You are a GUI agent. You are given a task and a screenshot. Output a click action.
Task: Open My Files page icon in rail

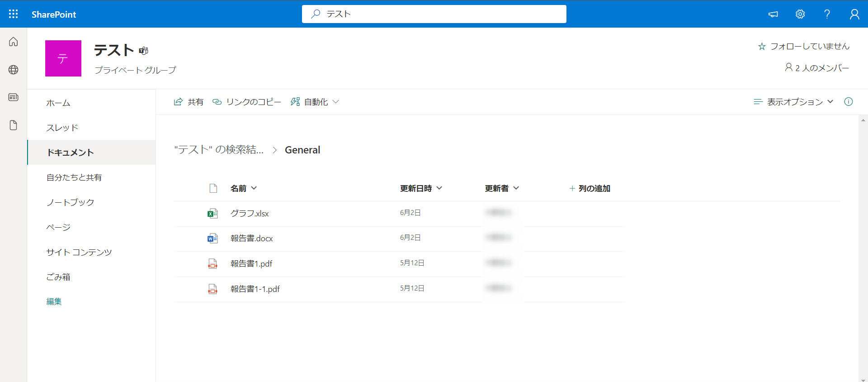point(14,125)
